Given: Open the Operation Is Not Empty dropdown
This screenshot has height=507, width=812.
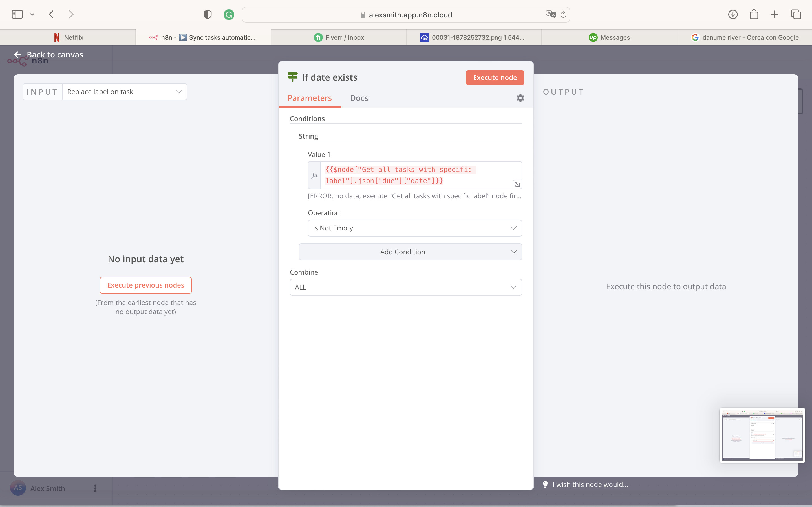Looking at the screenshot, I should coord(414,228).
